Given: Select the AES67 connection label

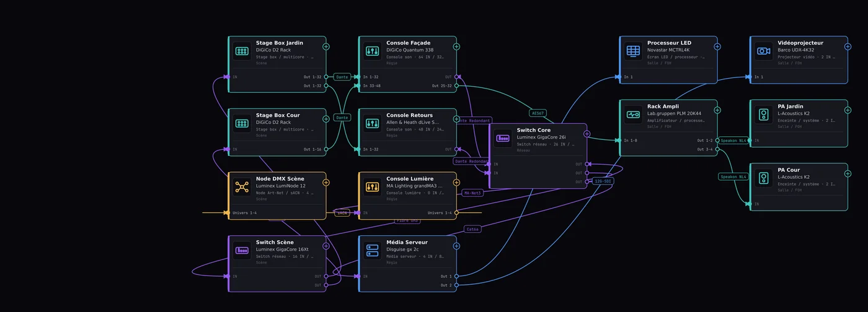Looking at the screenshot, I should (538, 113).
